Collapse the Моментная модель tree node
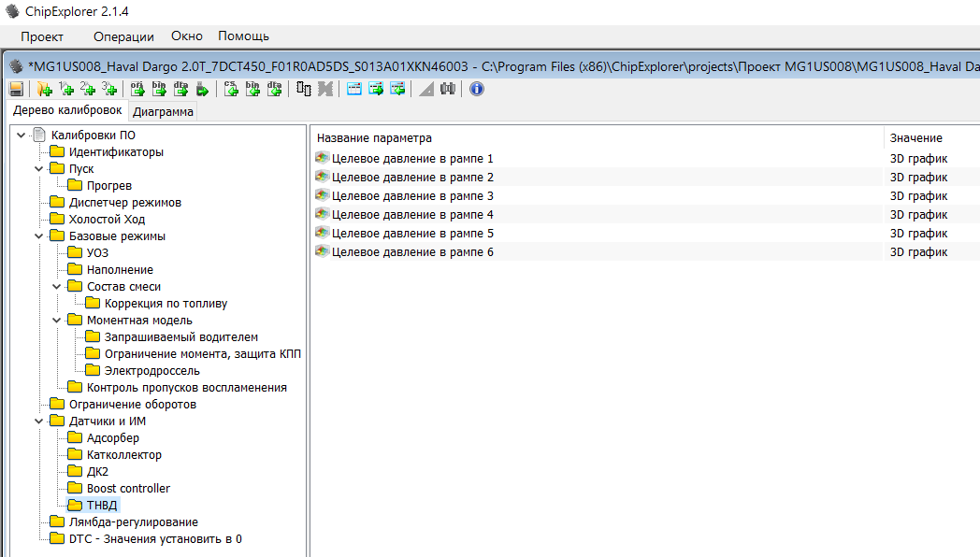This screenshot has height=557, width=980. coord(57,321)
